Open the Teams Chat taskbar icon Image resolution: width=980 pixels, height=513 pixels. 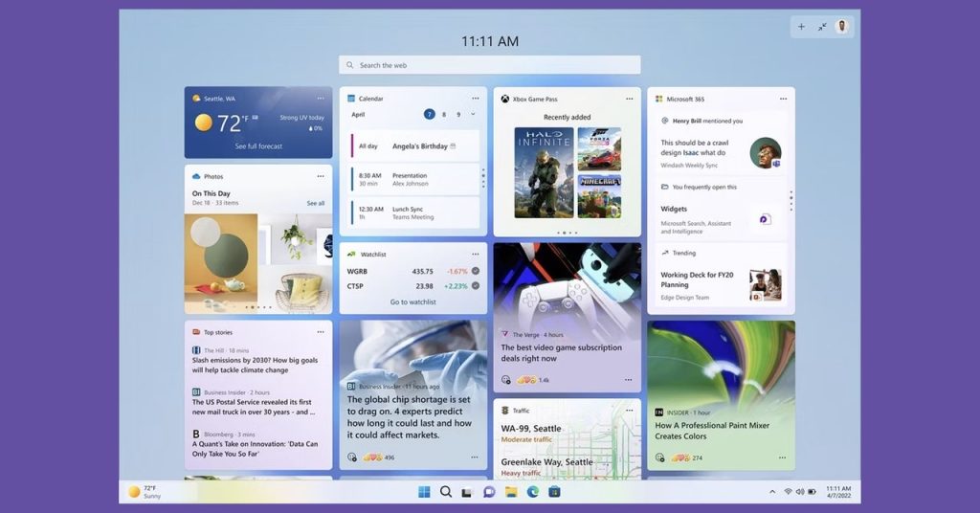(489, 492)
